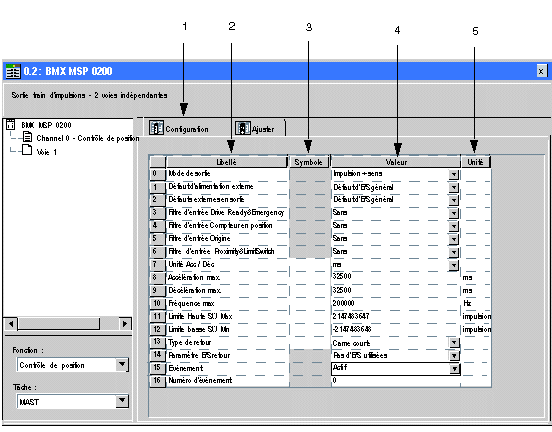
Task: Switch to the Ajuster tab
Action: pos(255,128)
